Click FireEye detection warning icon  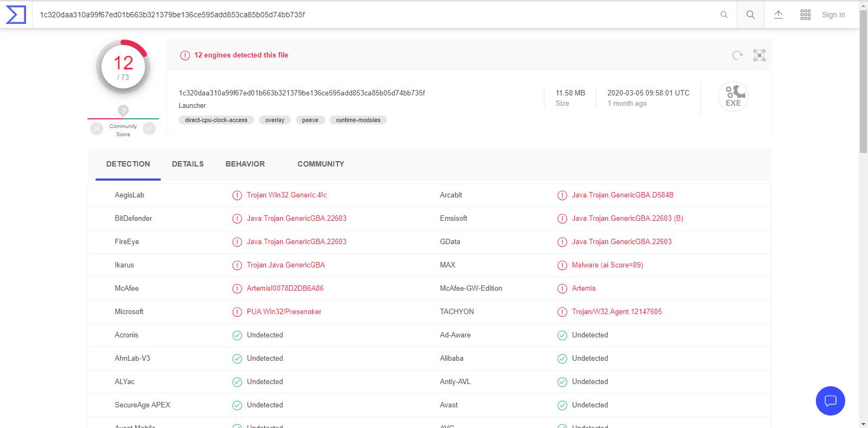(x=237, y=242)
